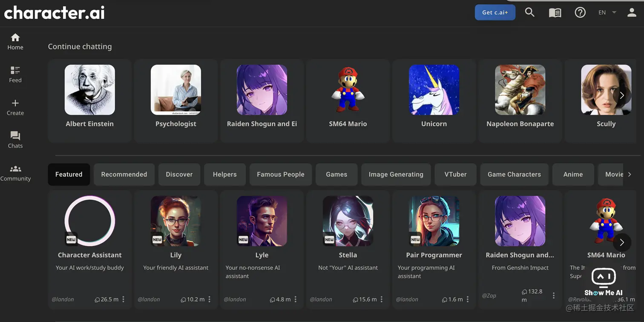Go to Home in the sidebar
Image resolution: width=644 pixels, height=322 pixels.
[x=15, y=42]
